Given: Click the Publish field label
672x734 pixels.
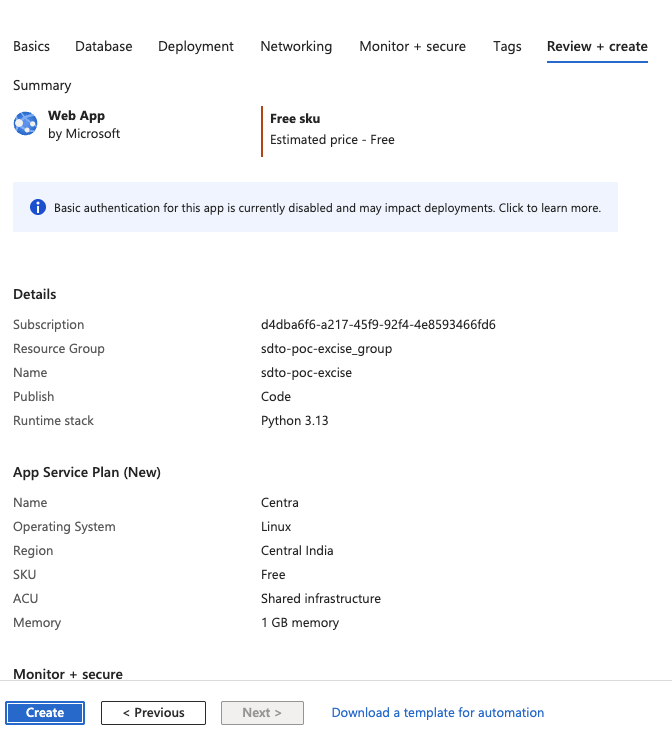Looking at the screenshot, I should 34,396.
